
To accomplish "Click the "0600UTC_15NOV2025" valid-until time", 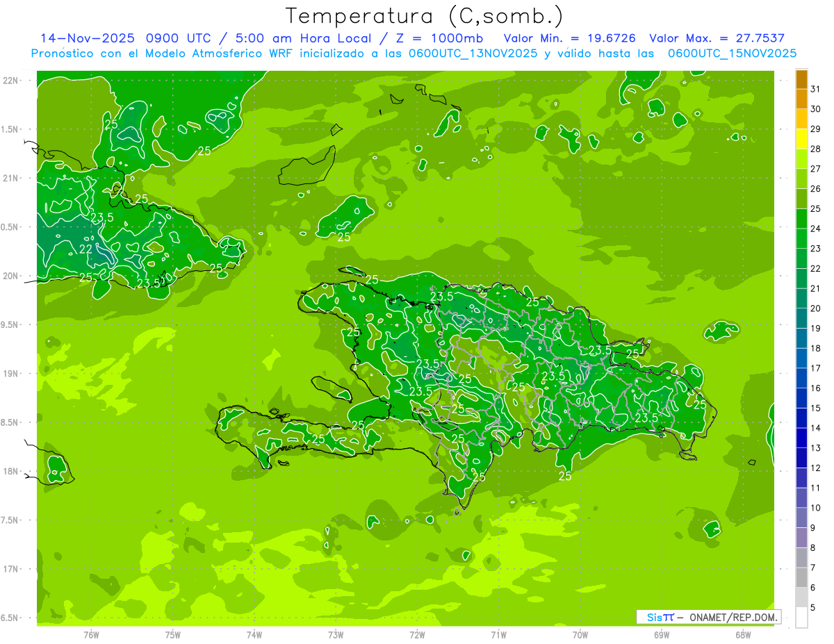I will tap(732, 53).
